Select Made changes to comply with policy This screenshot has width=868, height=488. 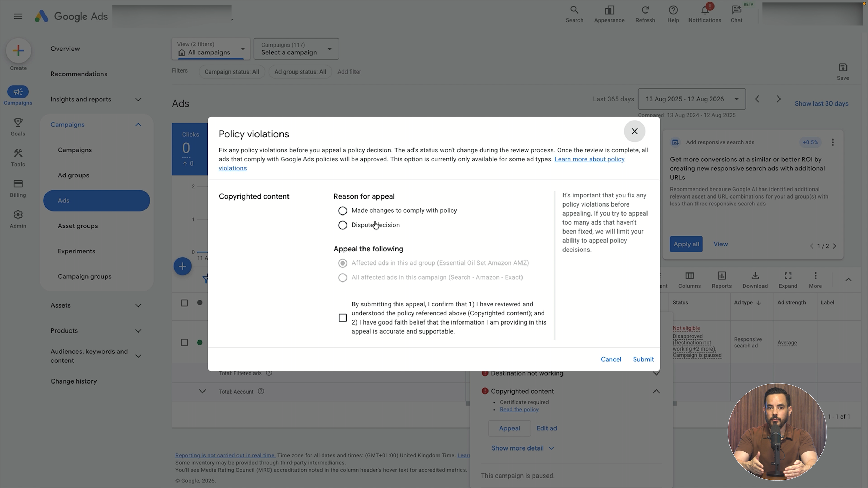click(342, 211)
